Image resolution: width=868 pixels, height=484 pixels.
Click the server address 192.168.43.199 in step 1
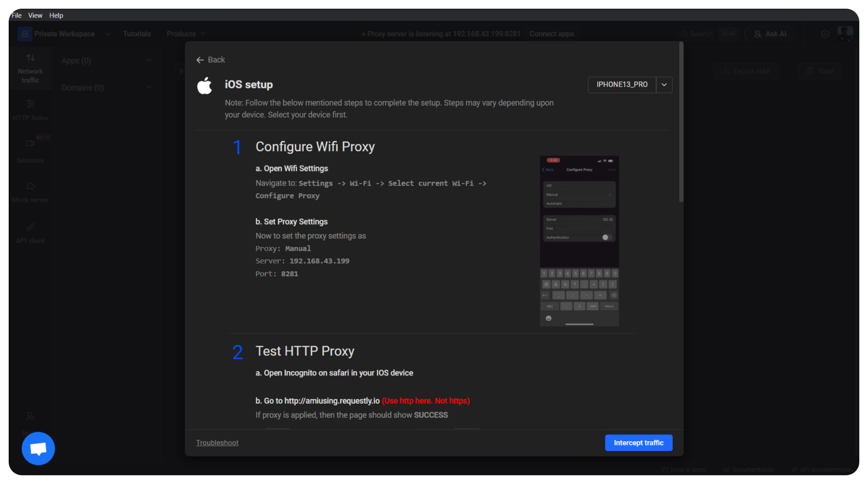point(320,261)
